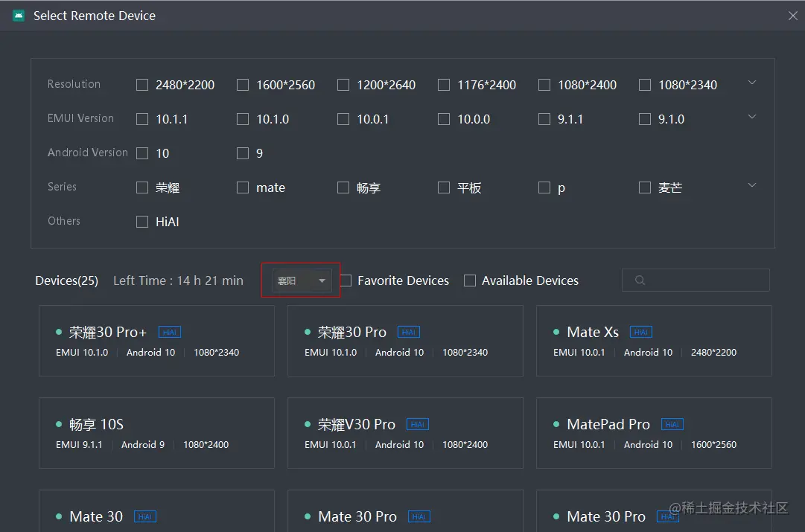Click the Android Studio logo in title bar
The image size is (805, 532).
click(19, 16)
